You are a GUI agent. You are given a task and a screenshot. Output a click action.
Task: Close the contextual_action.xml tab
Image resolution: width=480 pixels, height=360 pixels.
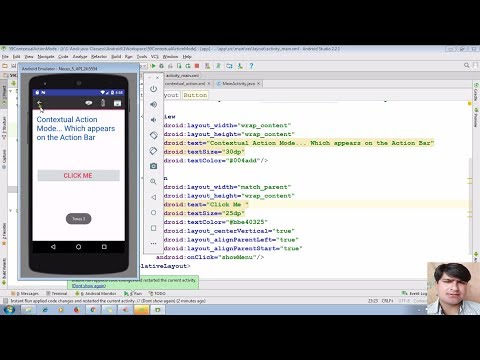pos(209,84)
